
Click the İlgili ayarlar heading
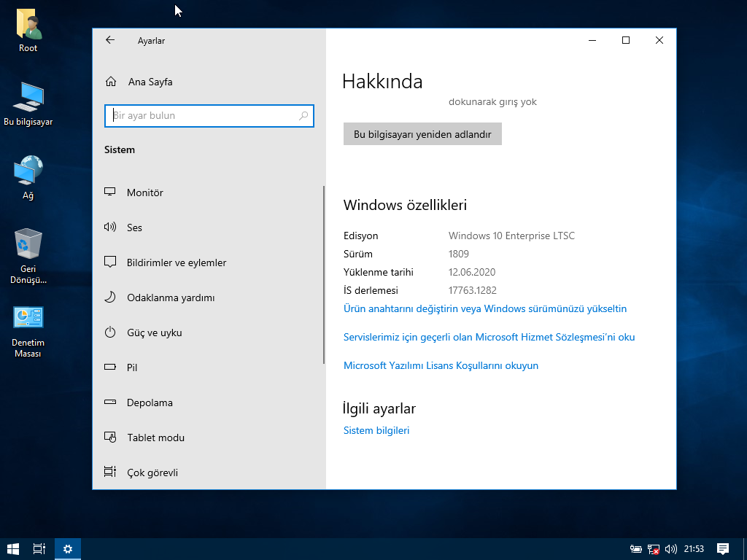pyautogui.click(x=379, y=408)
